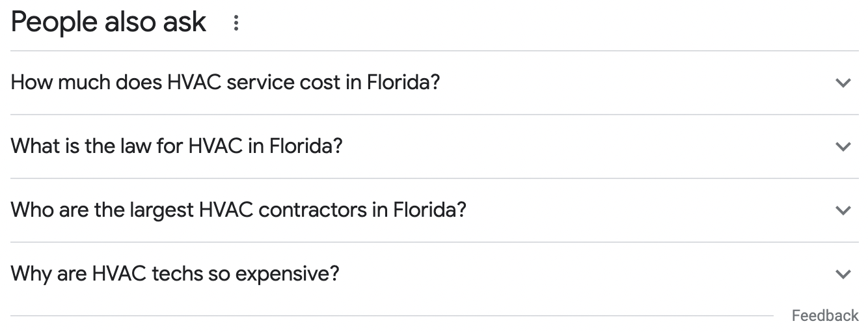
Task: Reveal the answer about Florida HVAC law
Action: 435,146
